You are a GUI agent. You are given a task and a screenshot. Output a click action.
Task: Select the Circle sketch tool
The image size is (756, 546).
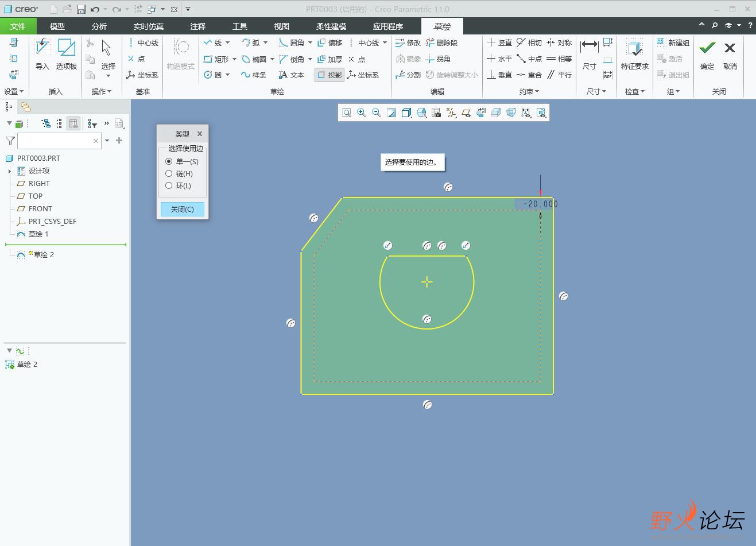(212, 75)
